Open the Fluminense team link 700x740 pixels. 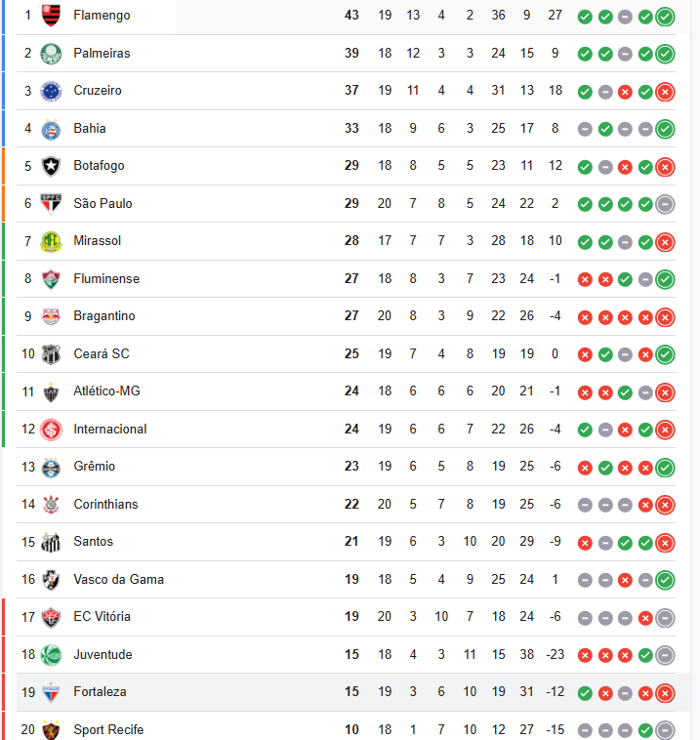coord(106,279)
